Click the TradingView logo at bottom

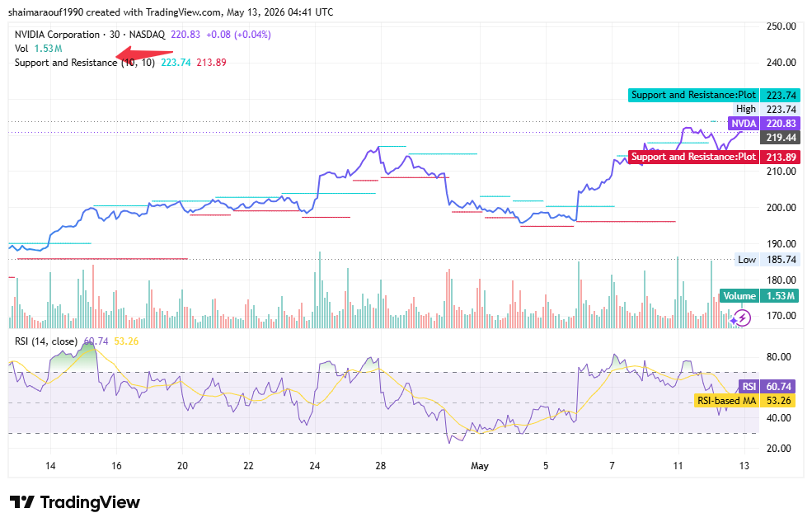tap(75, 502)
